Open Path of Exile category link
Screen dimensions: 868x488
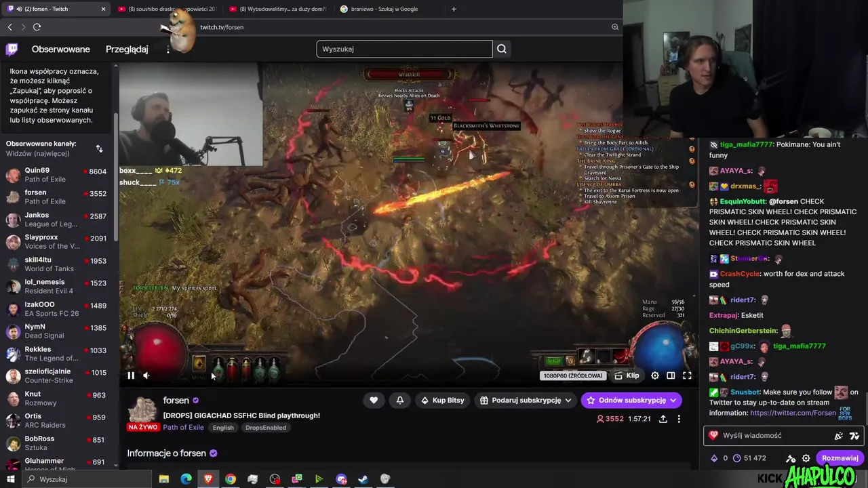(183, 428)
